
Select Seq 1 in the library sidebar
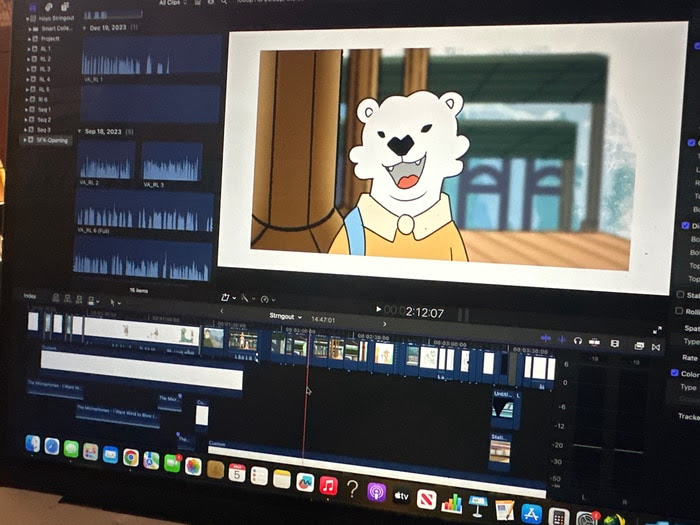coord(44,109)
